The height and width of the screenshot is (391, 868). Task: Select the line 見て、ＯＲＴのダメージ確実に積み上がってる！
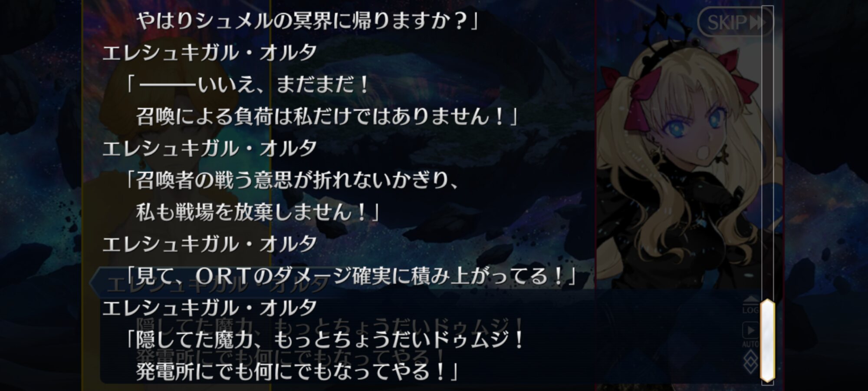coord(351,276)
